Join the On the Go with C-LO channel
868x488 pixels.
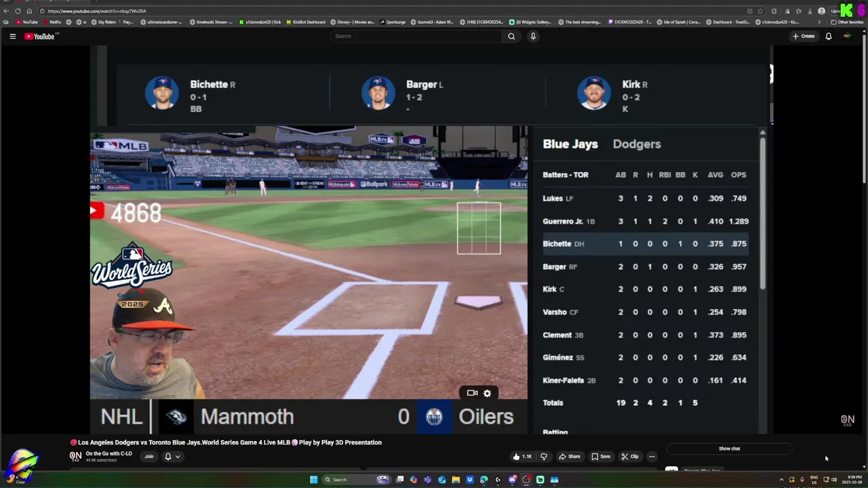click(149, 456)
